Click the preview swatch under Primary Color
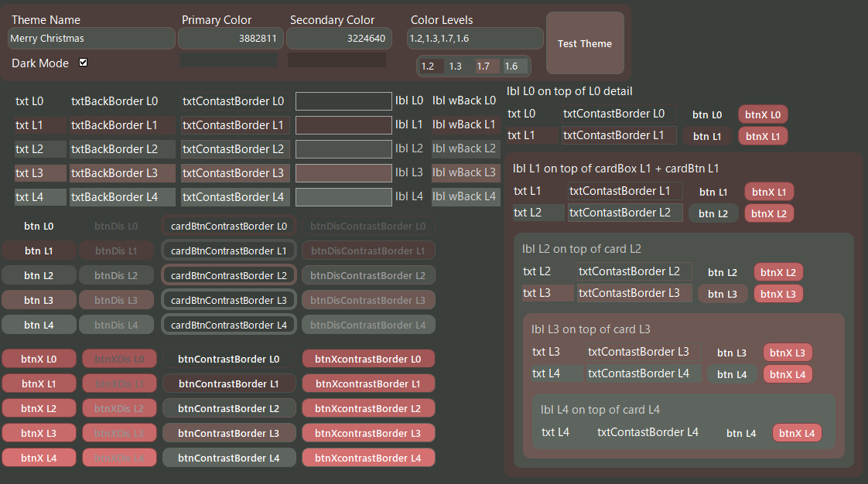The image size is (868, 484). pos(228,60)
